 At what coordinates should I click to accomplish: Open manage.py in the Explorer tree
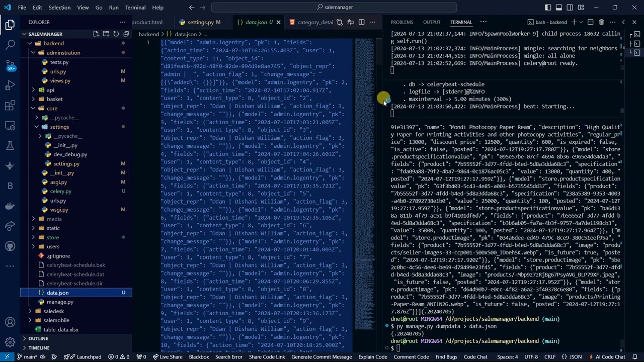pyautogui.click(x=60, y=302)
